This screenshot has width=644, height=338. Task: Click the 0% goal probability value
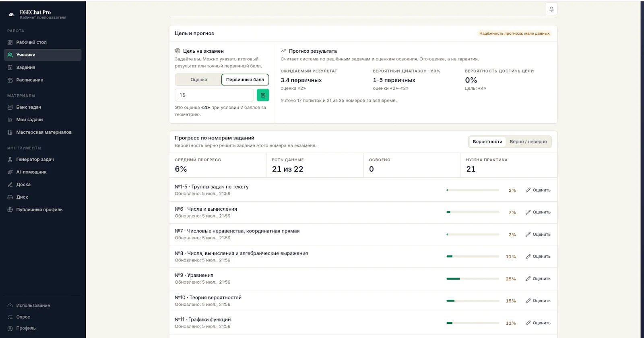[471, 80]
